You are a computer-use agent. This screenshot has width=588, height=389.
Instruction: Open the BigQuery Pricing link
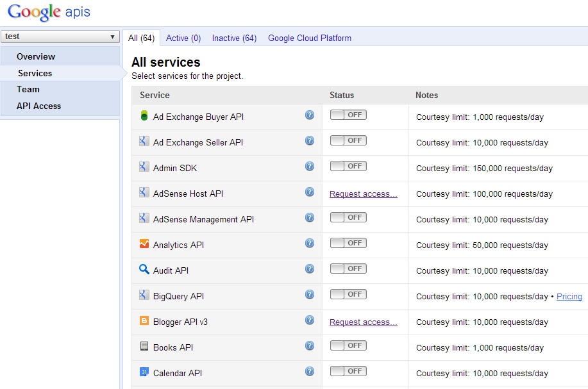(569, 297)
